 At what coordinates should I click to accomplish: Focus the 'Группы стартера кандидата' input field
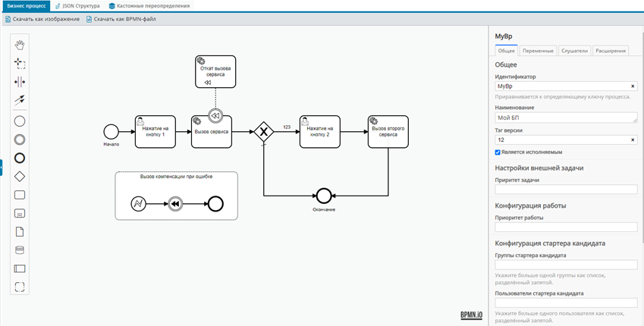(566, 265)
